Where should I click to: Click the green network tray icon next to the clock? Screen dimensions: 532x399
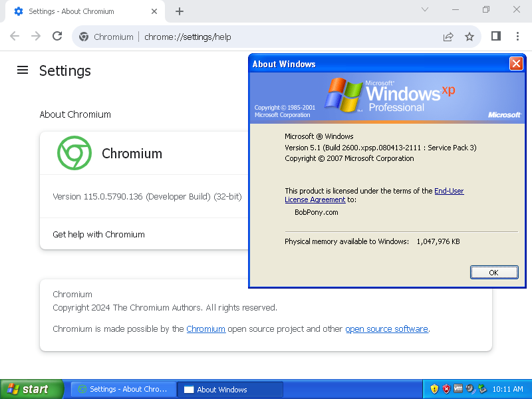click(482, 389)
